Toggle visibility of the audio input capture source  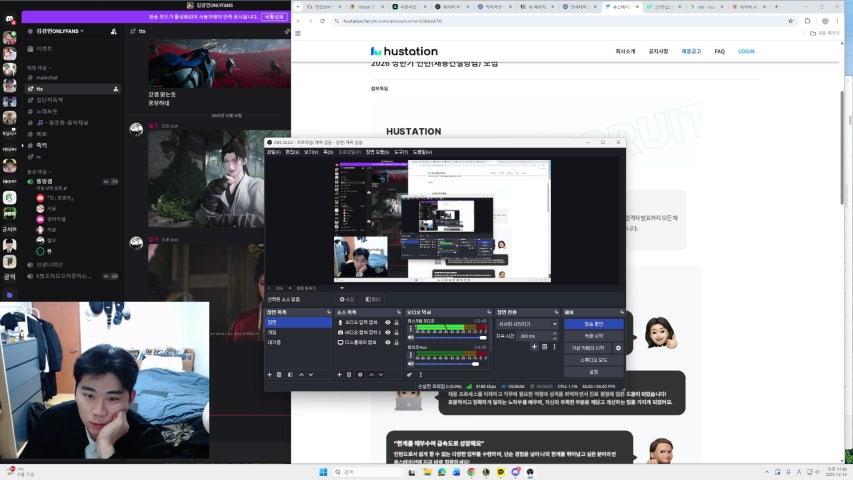click(x=387, y=323)
